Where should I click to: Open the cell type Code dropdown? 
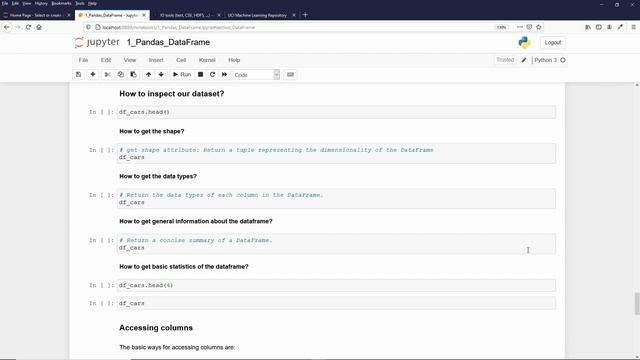click(256, 75)
